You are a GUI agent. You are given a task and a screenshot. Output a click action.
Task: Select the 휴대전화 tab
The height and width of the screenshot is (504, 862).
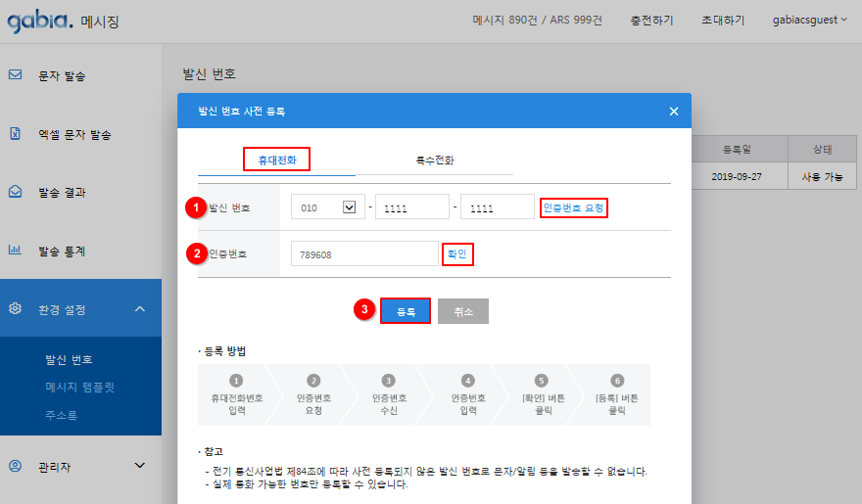(276, 160)
